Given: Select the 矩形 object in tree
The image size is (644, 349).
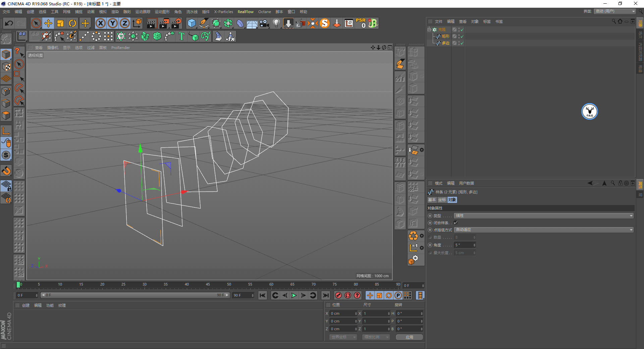Looking at the screenshot, I should (445, 36).
